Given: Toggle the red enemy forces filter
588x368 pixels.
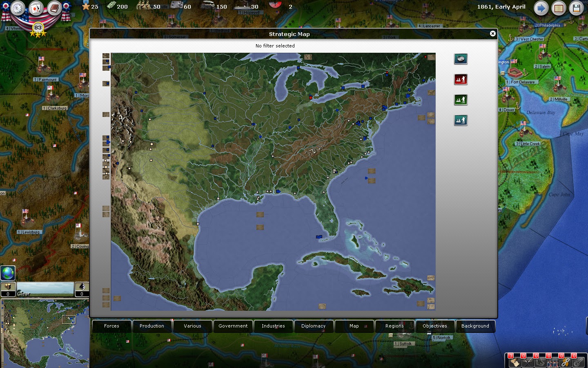Looking at the screenshot, I should tap(461, 79).
